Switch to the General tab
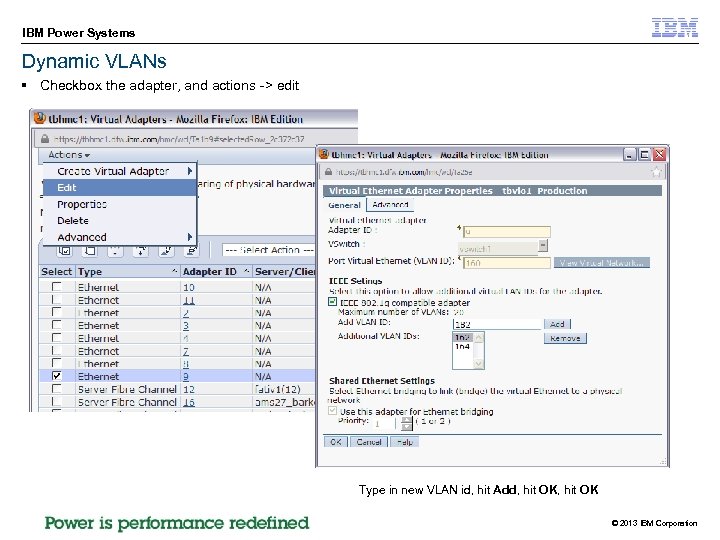Screen dimensions: 720x540 [x=344, y=205]
